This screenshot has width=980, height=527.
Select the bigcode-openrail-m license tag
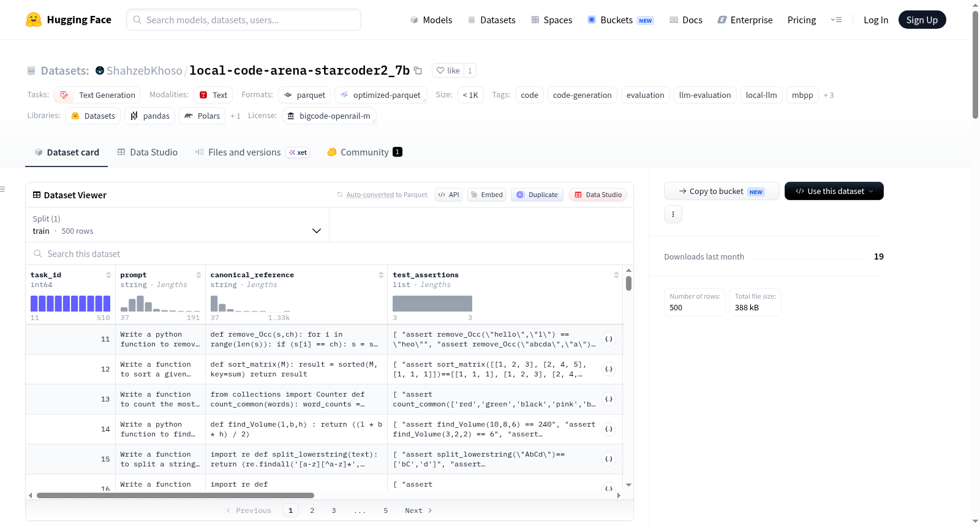[x=330, y=116]
